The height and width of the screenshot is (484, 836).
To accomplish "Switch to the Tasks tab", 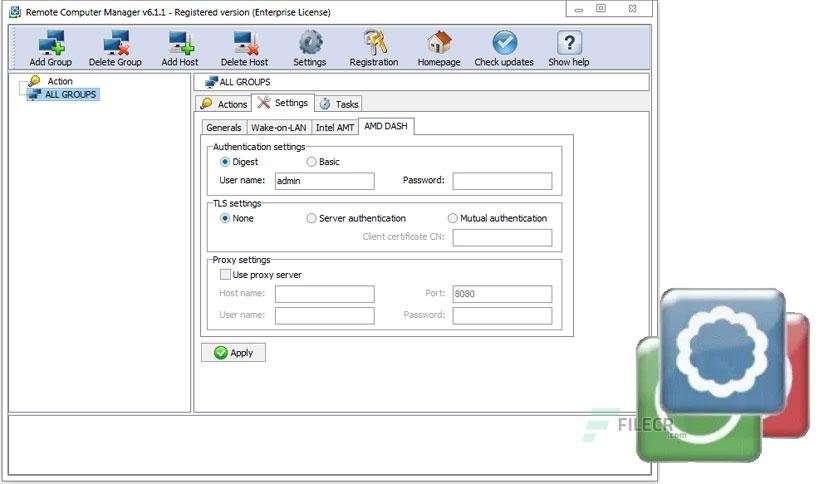I will coord(339,104).
